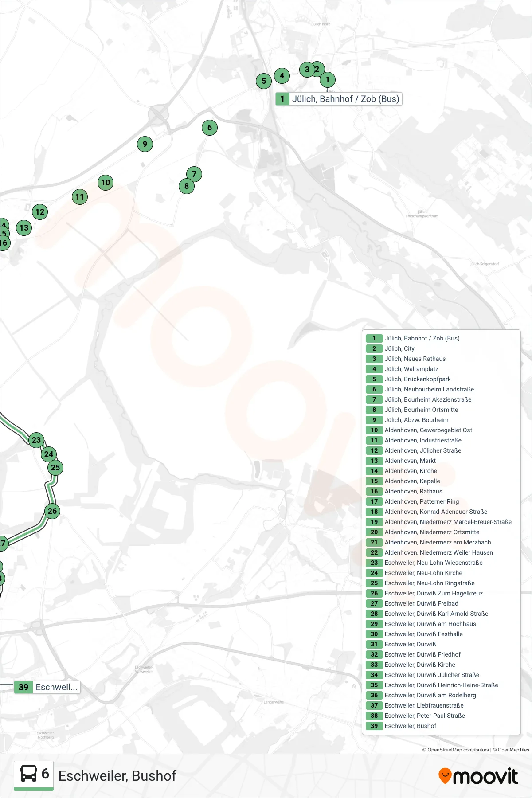Open the OpenMapTiles attribution link
532x798 pixels.
coord(511,750)
